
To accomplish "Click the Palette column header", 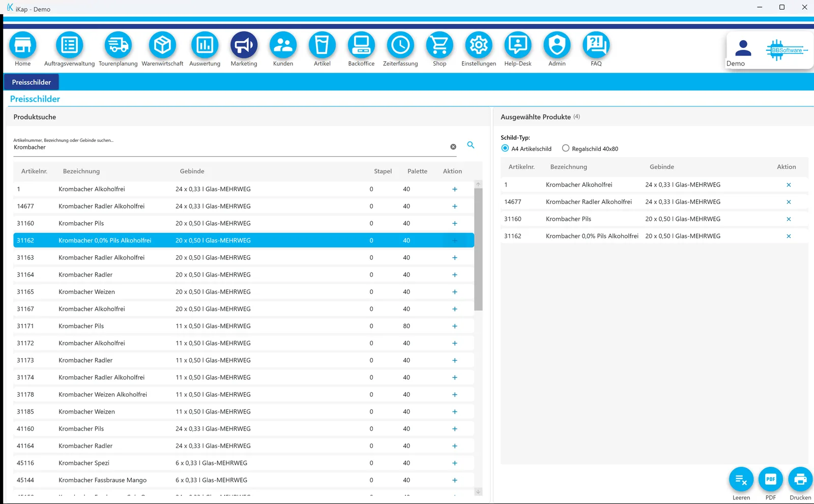I will point(417,171).
